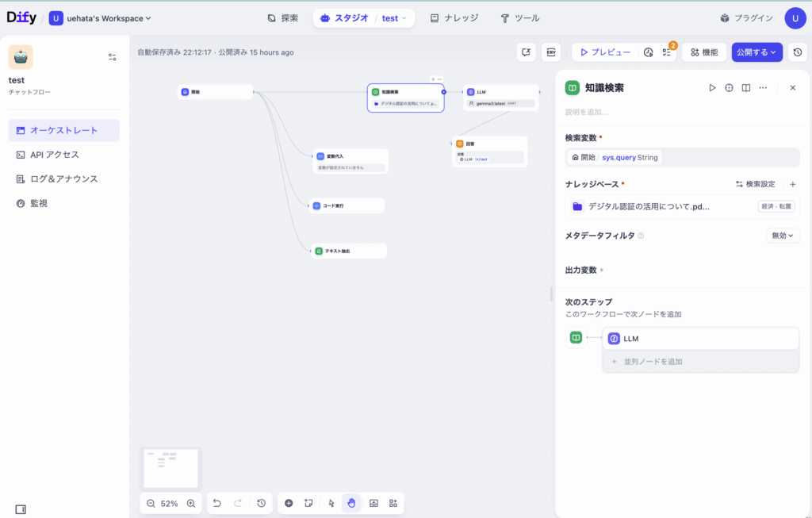Collapse the sidebar with the bottom-left panel icon
Image resolution: width=812 pixels, height=518 pixels.
click(21, 509)
